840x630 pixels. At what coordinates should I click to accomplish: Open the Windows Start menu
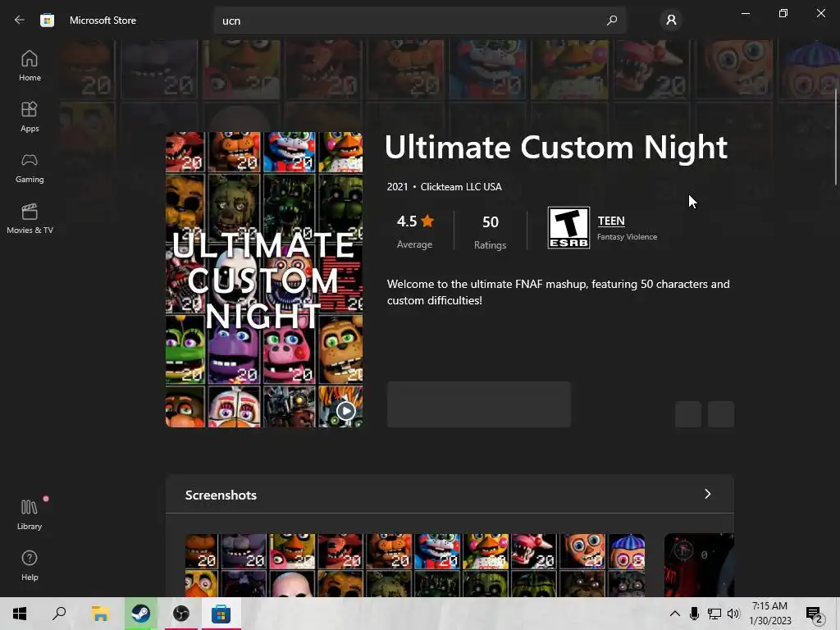coord(20,614)
